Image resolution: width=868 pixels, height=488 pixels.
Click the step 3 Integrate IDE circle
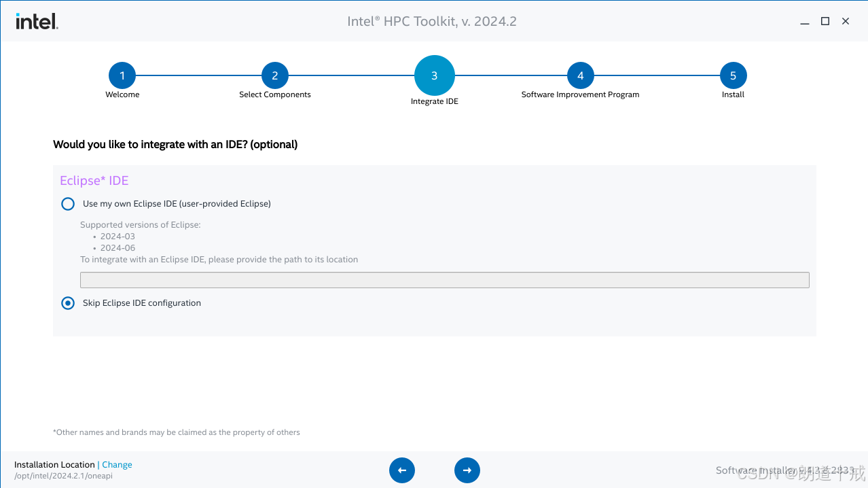pos(435,75)
